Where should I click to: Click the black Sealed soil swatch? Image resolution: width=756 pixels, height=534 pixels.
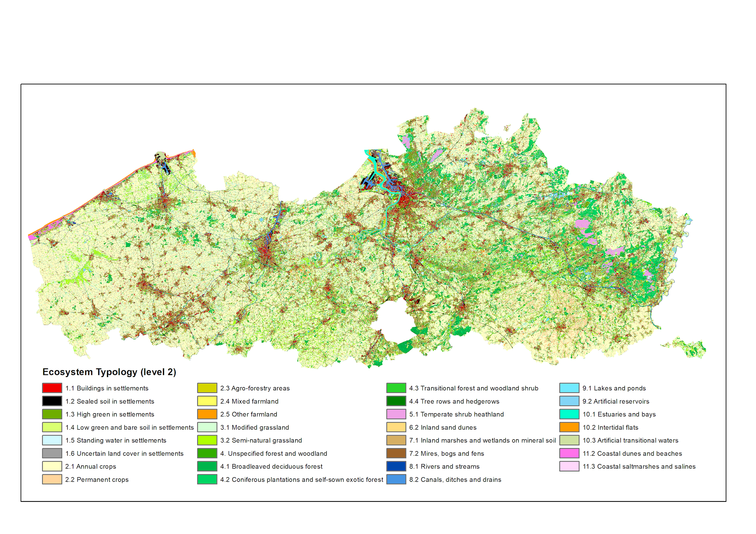click(52, 401)
